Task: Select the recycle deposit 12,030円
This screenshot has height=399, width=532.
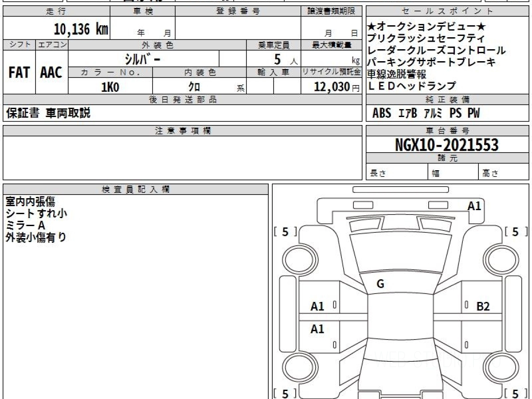Action: tap(336, 87)
